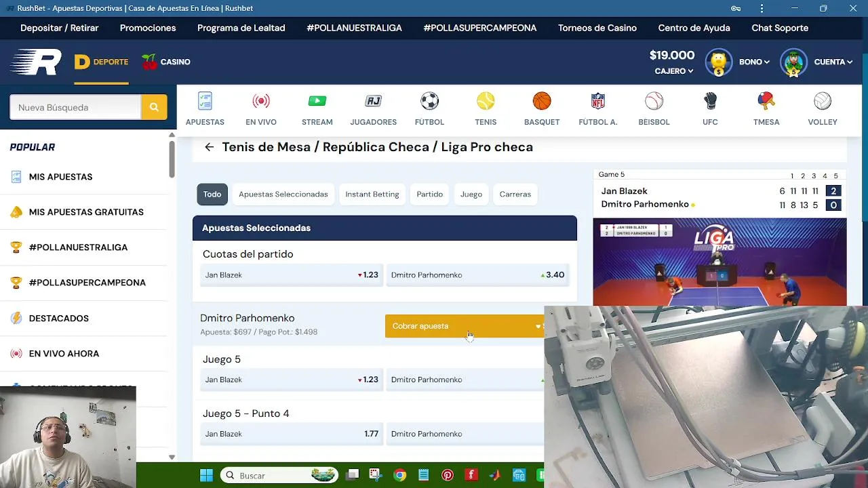Click the search magnifier button
Viewport: 868px width, 488px height.
(x=154, y=107)
